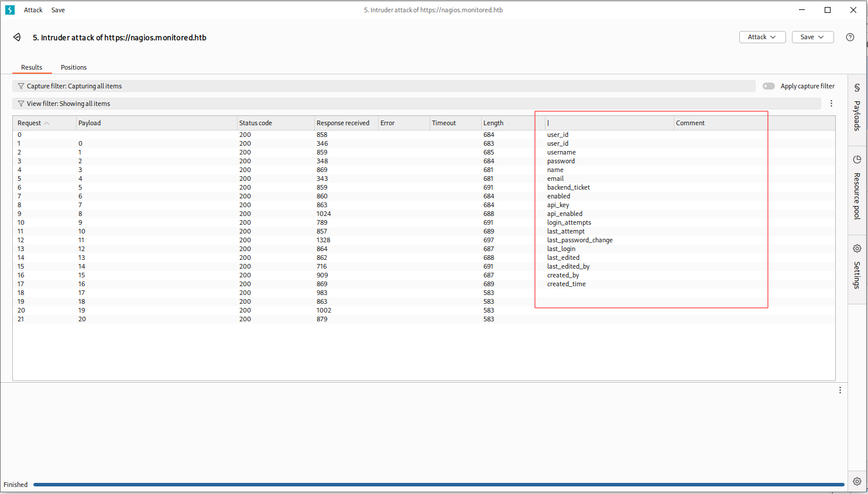Click length value 697
This screenshot has height=494, width=868.
point(489,240)
